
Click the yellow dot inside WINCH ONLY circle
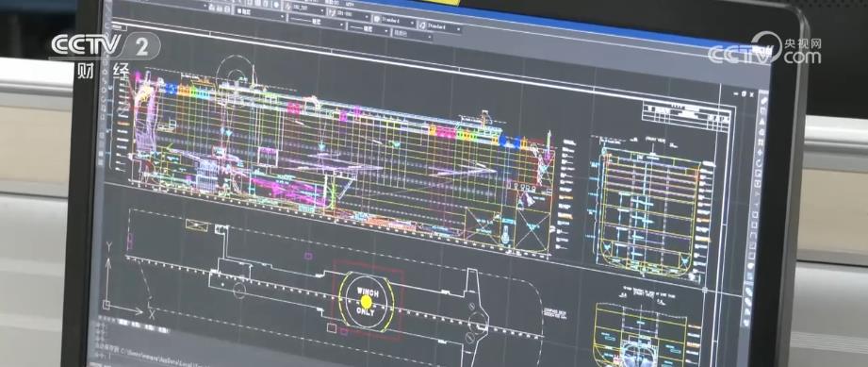[366, 301]
